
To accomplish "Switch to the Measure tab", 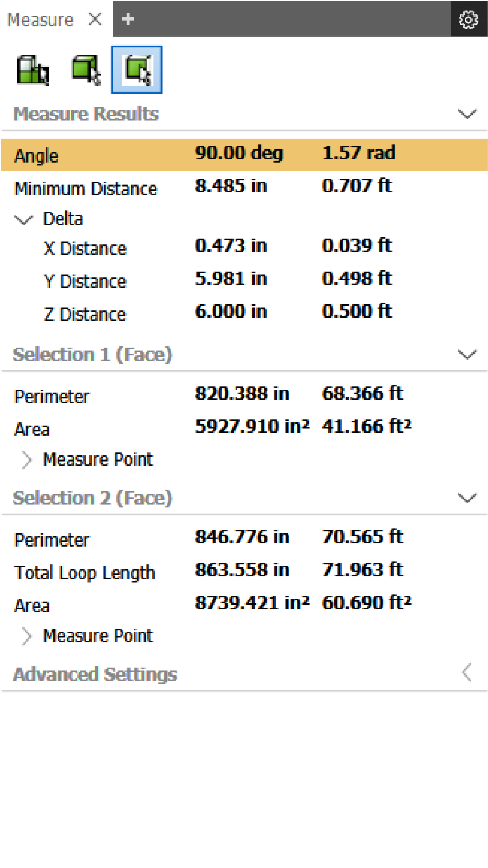I will (40, 20).
